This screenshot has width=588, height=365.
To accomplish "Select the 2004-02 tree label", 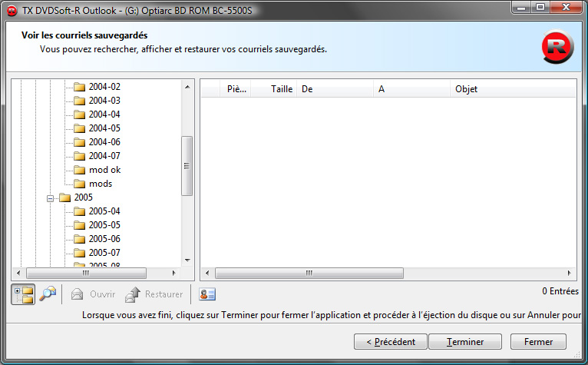I will click(x=104, y=87).
